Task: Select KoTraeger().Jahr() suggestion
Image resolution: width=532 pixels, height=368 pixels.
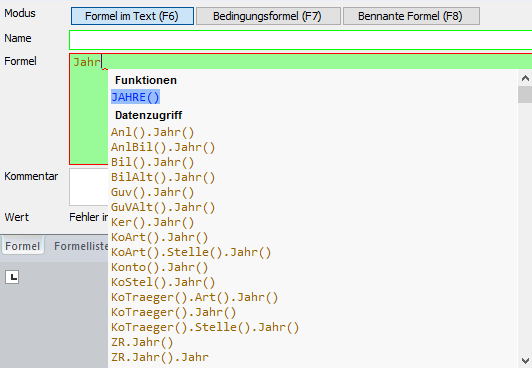Action: pos(173,312)
